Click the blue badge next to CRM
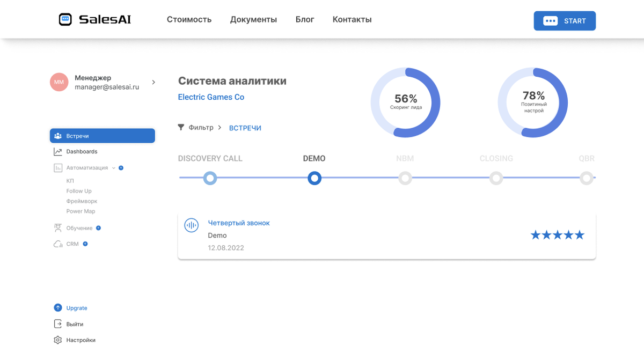The image size is (644, 353). tap(85, 244)
